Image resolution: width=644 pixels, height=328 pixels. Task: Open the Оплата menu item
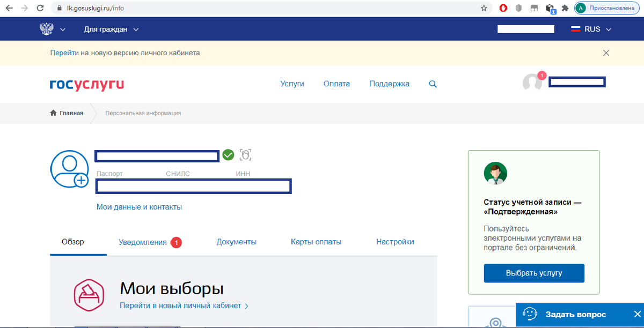point(336,84)
